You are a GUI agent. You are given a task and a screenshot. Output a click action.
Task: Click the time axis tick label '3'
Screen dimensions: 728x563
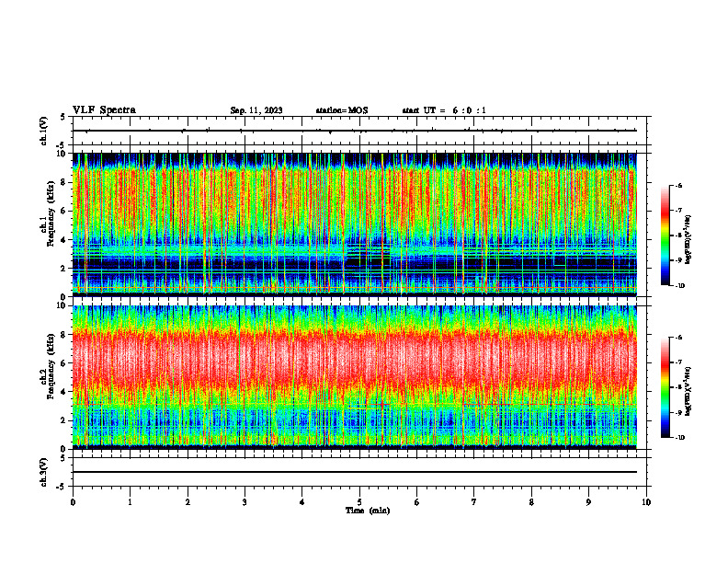tap(245, 502)
